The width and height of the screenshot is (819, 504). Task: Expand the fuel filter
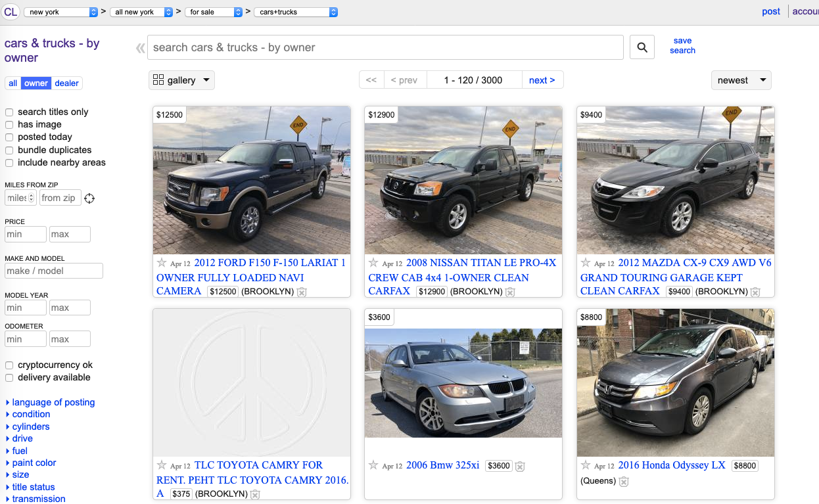[16, 451]
